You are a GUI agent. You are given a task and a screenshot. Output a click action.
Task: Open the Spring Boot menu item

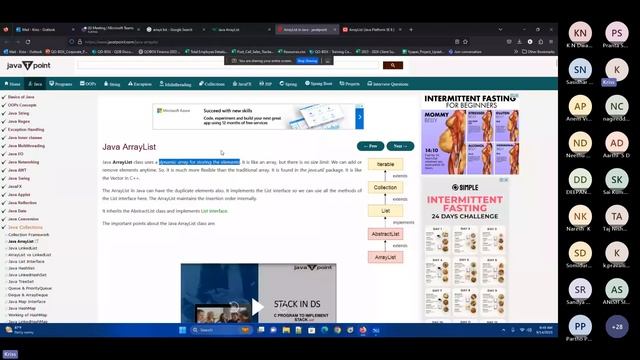[319, 84]
